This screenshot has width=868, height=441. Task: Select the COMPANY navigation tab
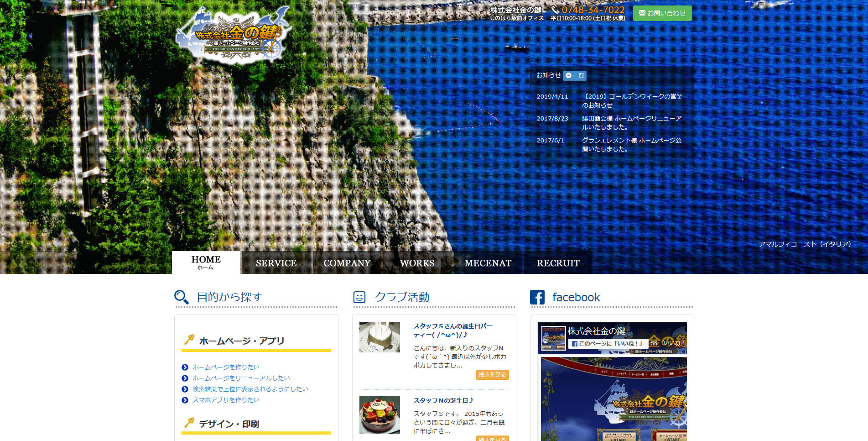(347, 263)
